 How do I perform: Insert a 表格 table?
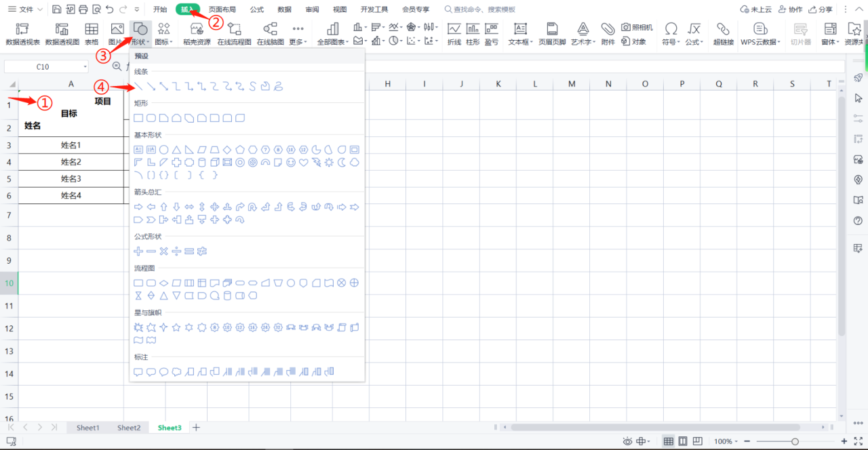pyautogui.click(x=91, y=34)
